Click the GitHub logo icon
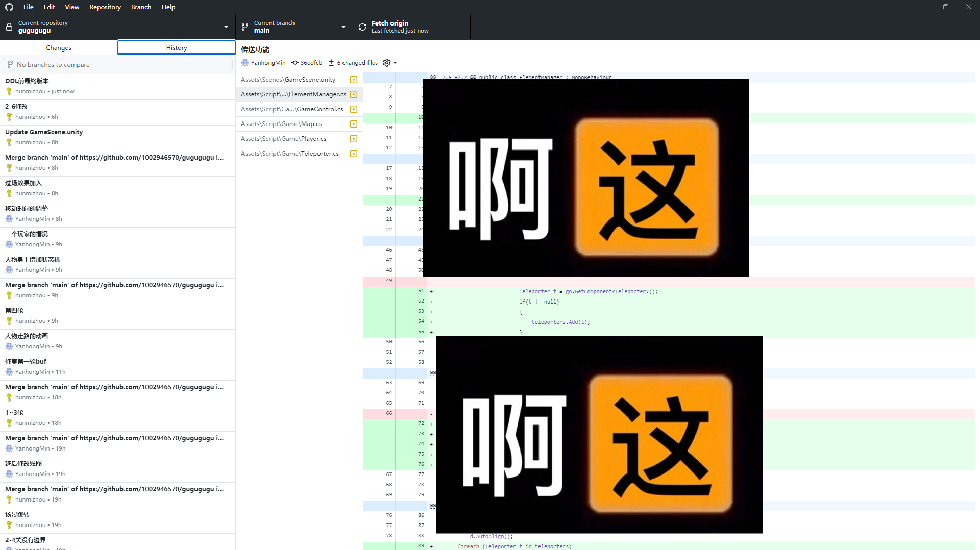 point(9,7)
